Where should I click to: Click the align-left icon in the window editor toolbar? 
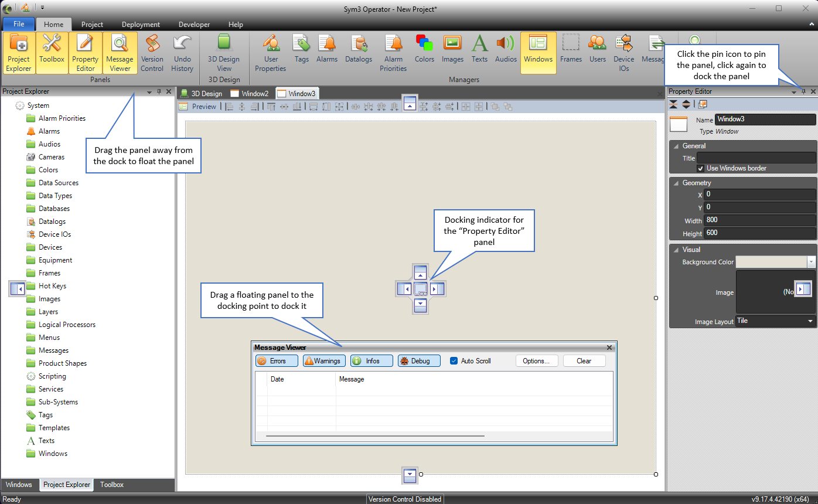[229, 107]
